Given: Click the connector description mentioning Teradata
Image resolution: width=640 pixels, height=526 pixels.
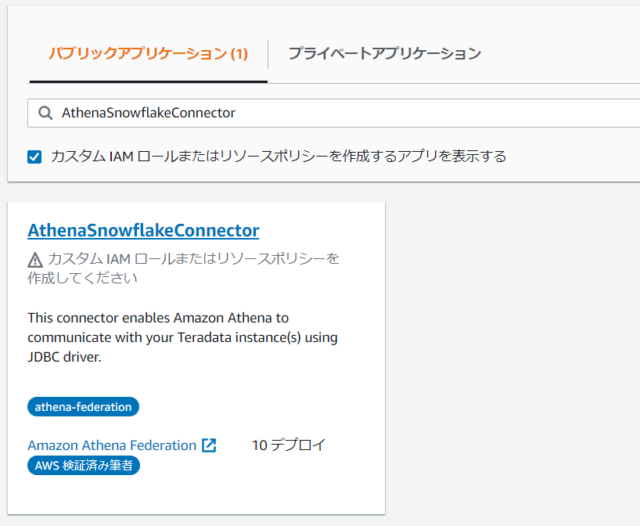Looking at the screenshot, I should (x=182, y=337).
